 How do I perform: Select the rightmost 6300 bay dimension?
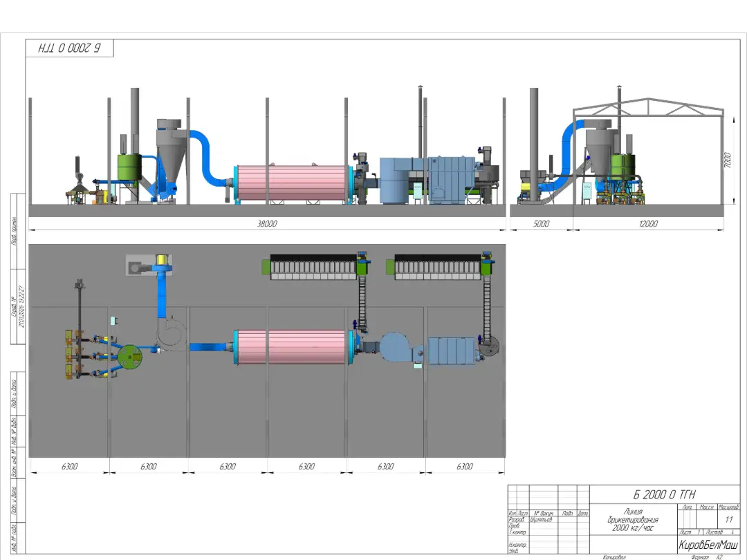pyautogui.click(x=465, y=467)
